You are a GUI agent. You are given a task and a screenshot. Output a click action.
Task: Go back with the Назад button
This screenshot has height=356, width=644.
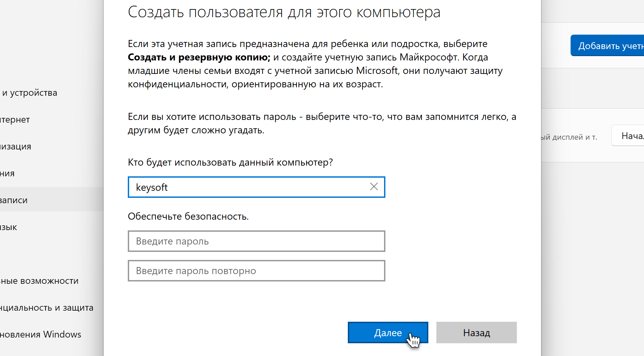pos(476,332)
